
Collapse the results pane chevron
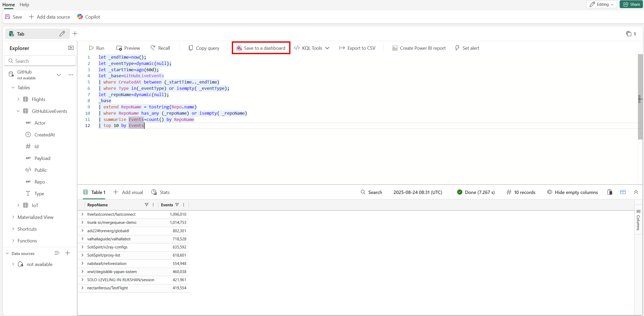[636, 192]
